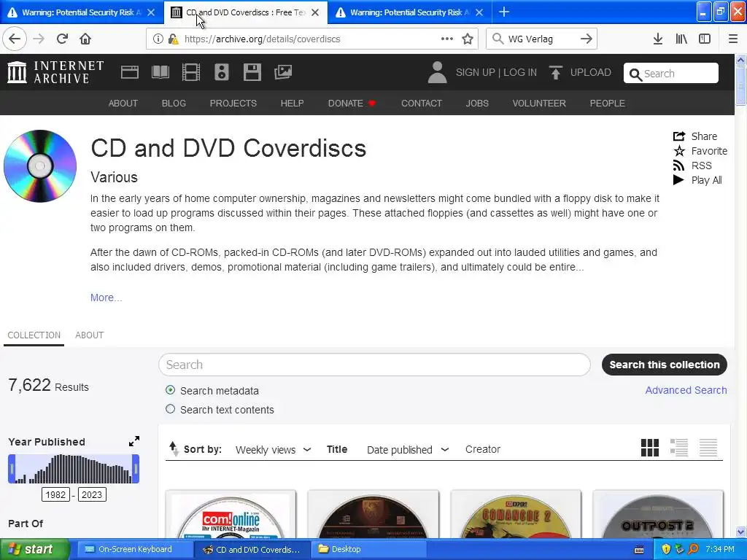Add collection to Favorite

700,151
